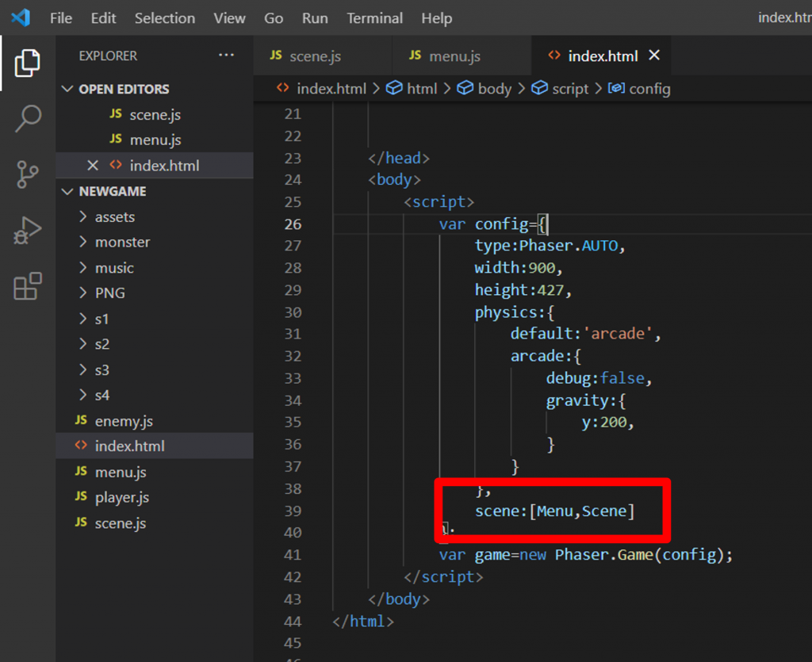Click 'y:200,' gravity value line
This screenshot has width=812, height=662.
coord(607,423)
